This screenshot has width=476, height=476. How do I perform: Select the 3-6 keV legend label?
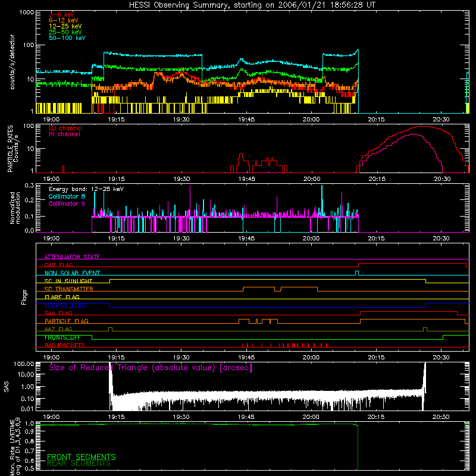coord(62,14)
